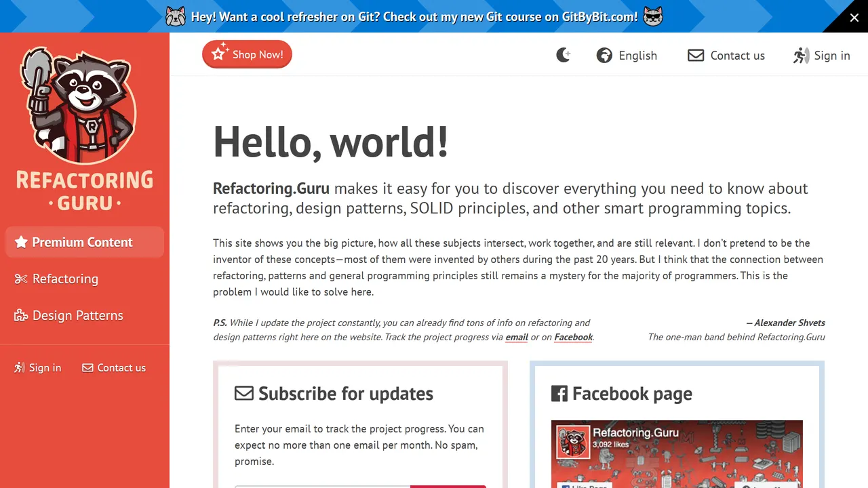Click the running figure icon at top right
The height and width of the screenshot is (488, 868).
pyautogui.click(x=801, y=56)
